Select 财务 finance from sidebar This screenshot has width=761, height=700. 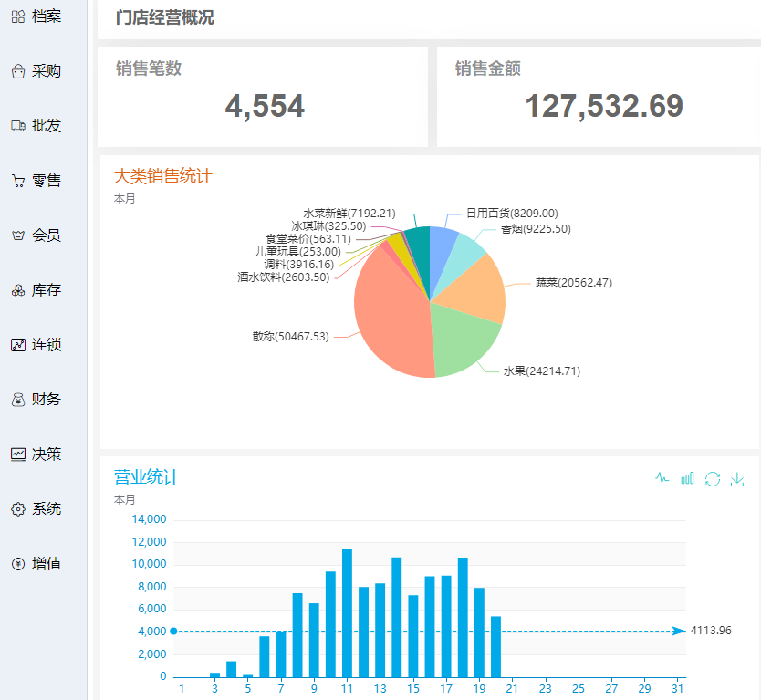(x=36, y=400)
